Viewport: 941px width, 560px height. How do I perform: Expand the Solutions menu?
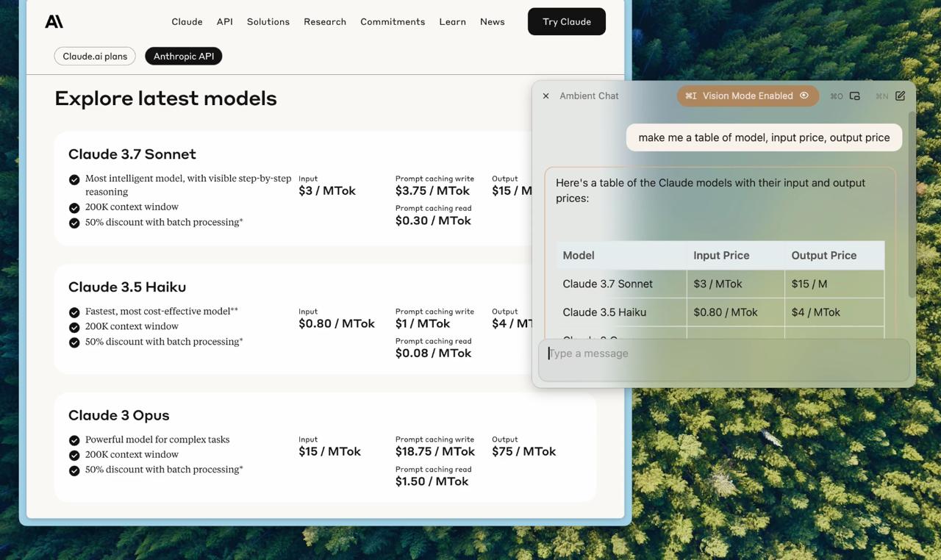point(268,21)
